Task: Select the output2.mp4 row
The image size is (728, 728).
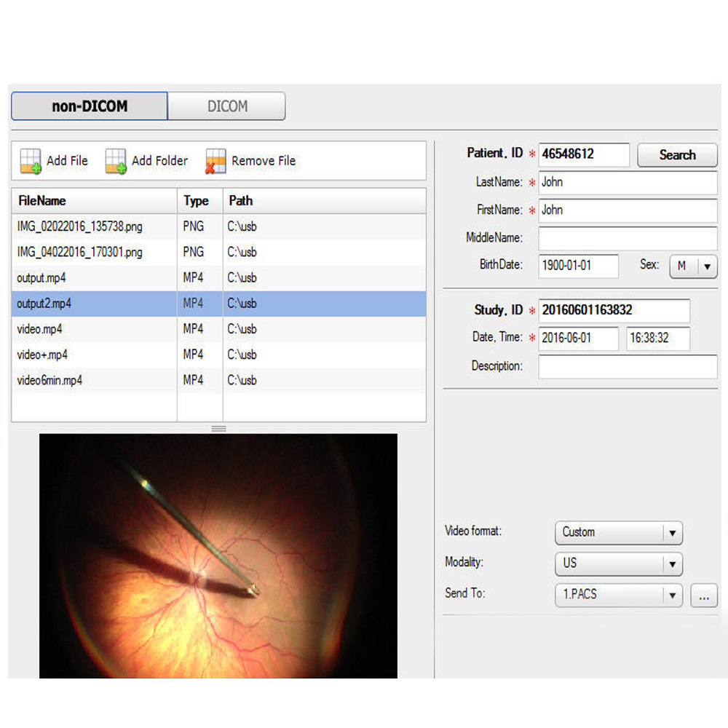Action: tap(218, 304)
